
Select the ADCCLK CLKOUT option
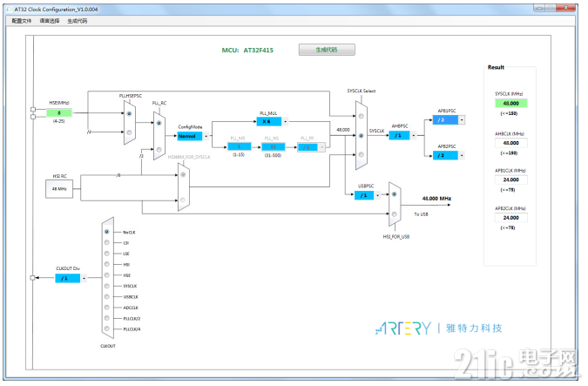(x=107, y=308)
